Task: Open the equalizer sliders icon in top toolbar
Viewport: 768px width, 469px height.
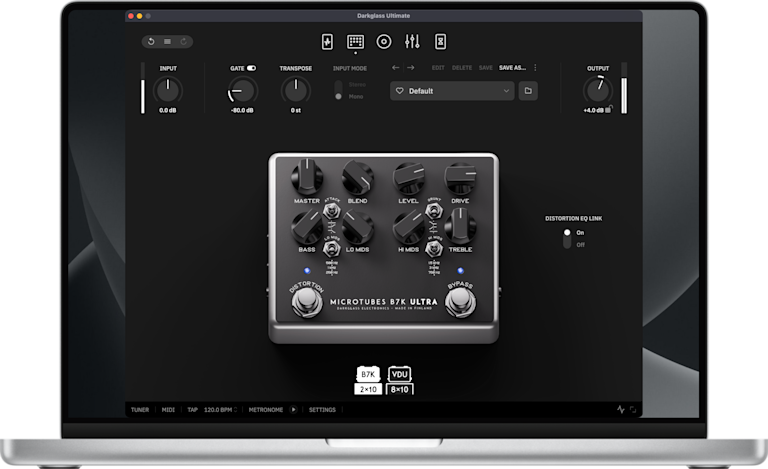Action: [x=412, y=42]
